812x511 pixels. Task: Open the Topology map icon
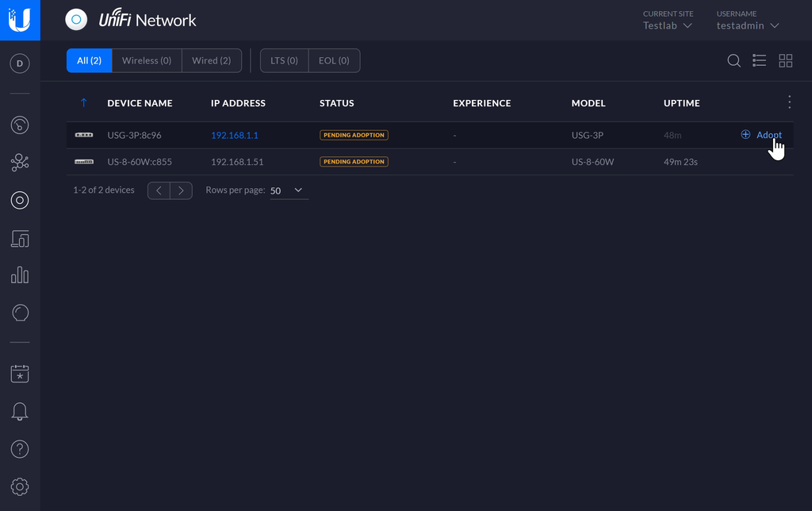(20, 162)
